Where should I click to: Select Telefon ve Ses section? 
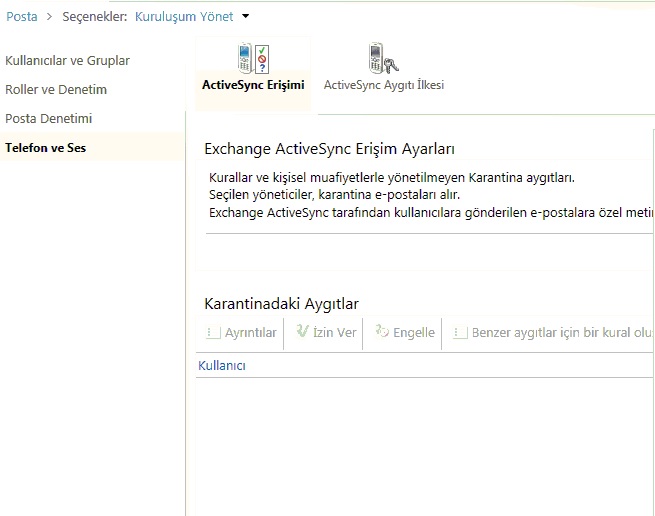click(45, 148)
